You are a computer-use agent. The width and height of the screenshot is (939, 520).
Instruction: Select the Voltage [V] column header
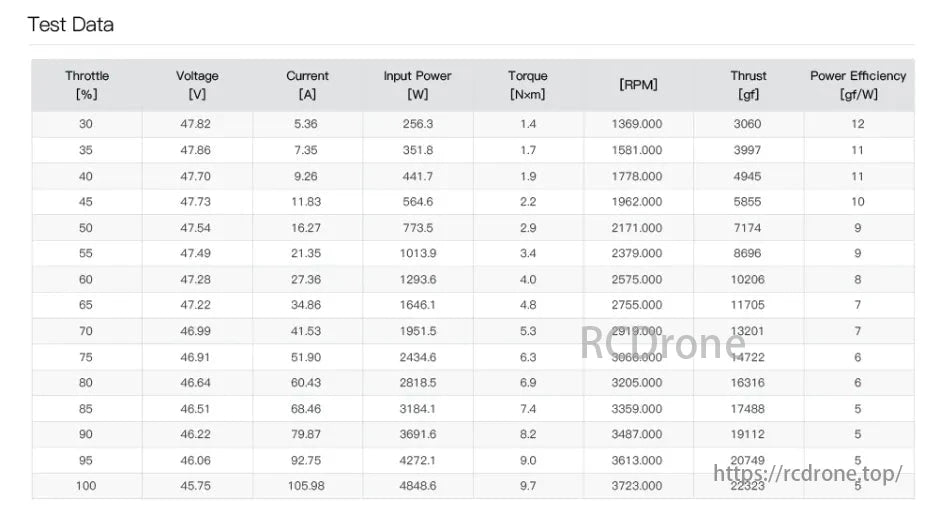(x=197, y=85)
